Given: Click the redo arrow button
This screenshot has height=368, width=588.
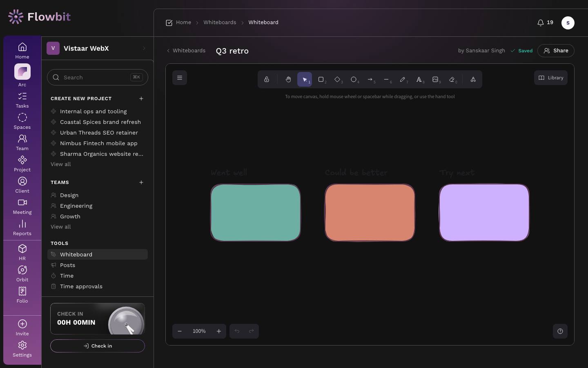Looking at the screenshot, I should tap(252, 331).
